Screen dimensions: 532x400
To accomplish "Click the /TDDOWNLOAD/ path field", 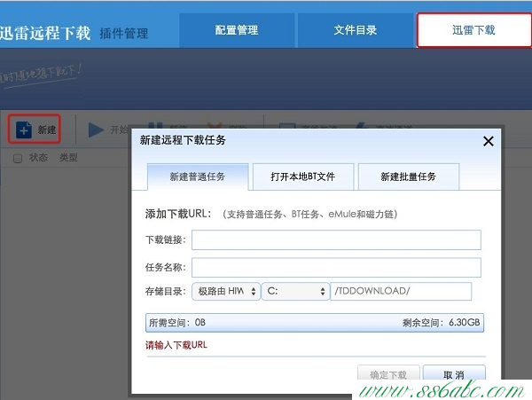I will click(x=401, y=292).
